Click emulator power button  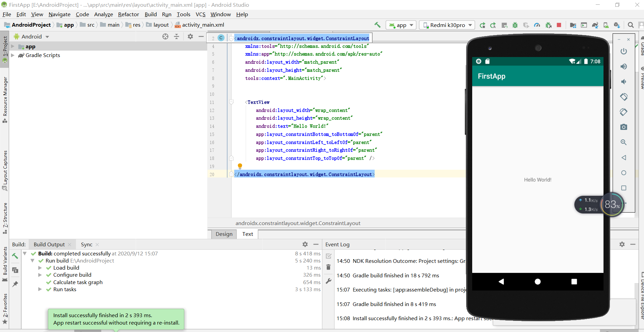click(x=624, y=51)
